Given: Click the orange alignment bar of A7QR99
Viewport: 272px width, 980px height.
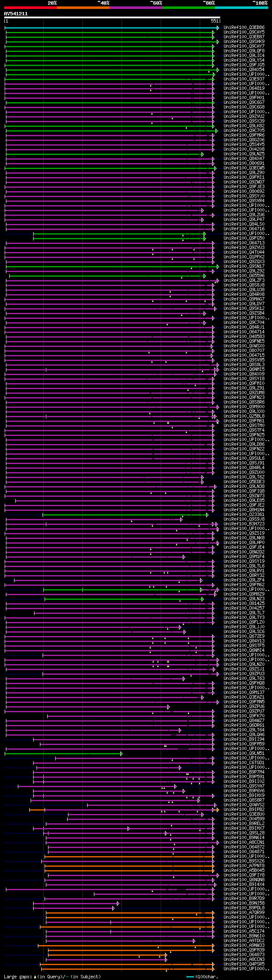Looking at the screenshot, I should (130, 913).
